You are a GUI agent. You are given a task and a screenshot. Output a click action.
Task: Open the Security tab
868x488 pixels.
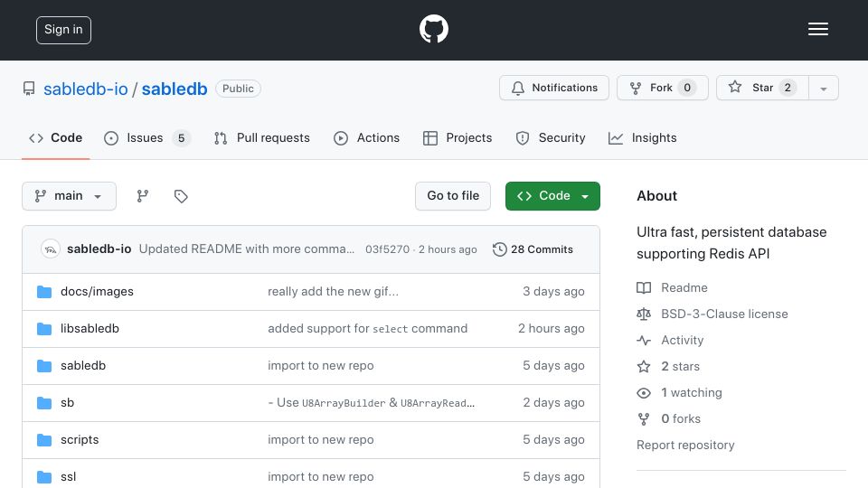point(551,137)
